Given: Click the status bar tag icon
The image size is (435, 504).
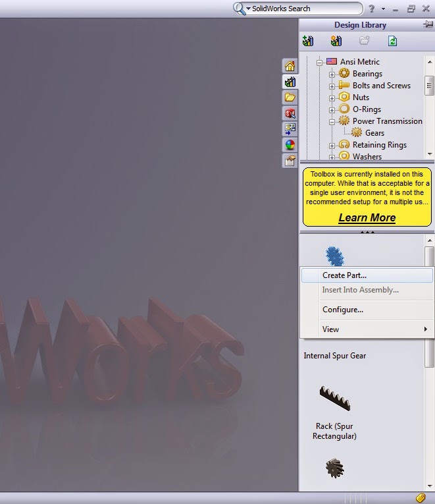Looking at the screenshot, I should 421,497.
